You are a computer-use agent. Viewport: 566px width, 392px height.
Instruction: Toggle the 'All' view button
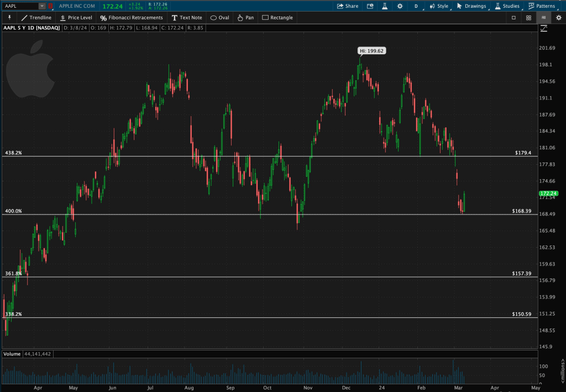coord(544,18)
